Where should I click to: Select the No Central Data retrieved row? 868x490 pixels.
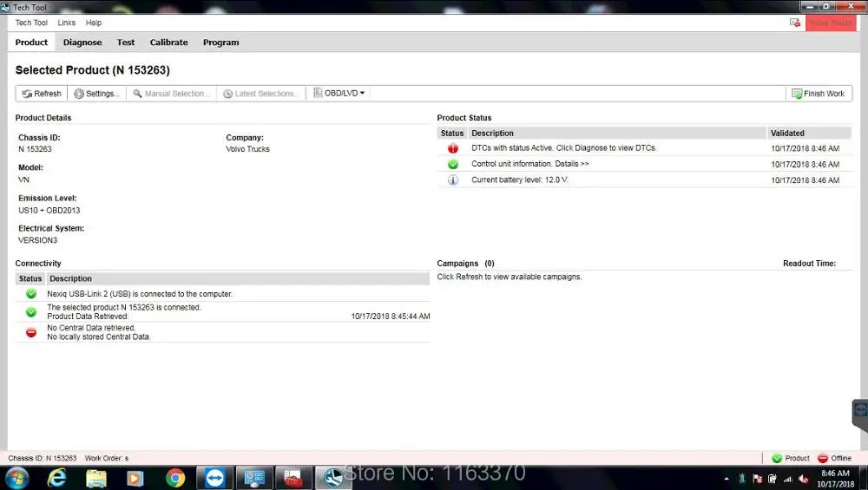pos(222,332)
